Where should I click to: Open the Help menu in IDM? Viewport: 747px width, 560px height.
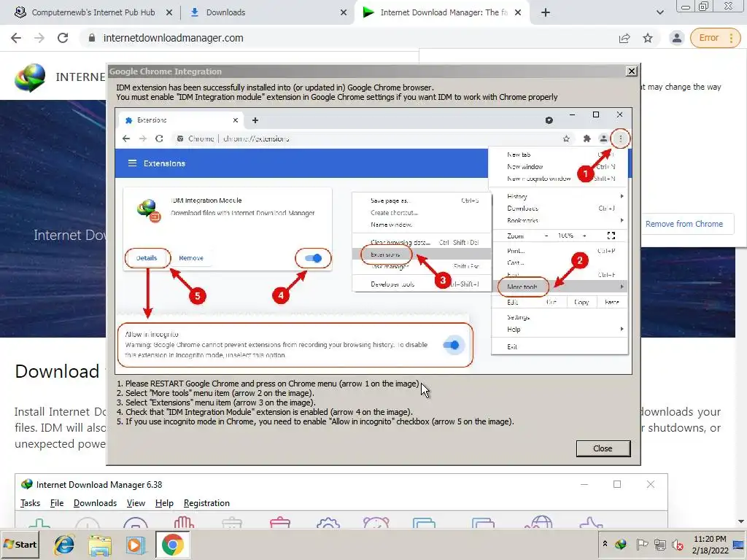[164, 503]
